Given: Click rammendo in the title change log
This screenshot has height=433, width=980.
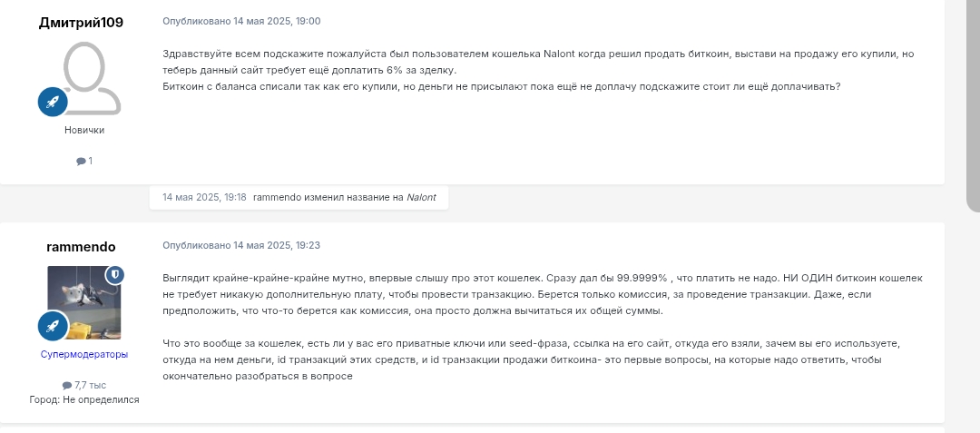Looking at the screenshot, I should pyautogui.click(x=278, y=198).
